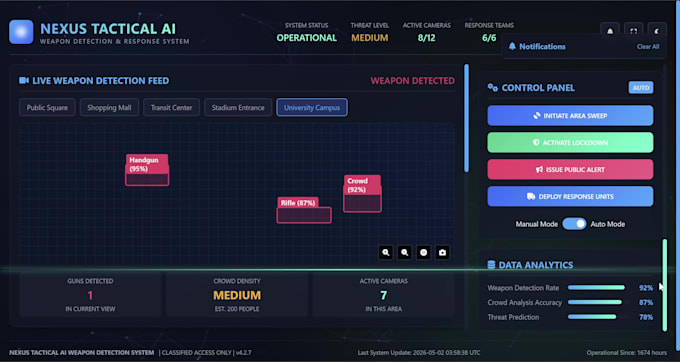680x362 pixels.
Task: Click the NEXUS TACTICAL AI title
Action: click(x=108, y=29)
